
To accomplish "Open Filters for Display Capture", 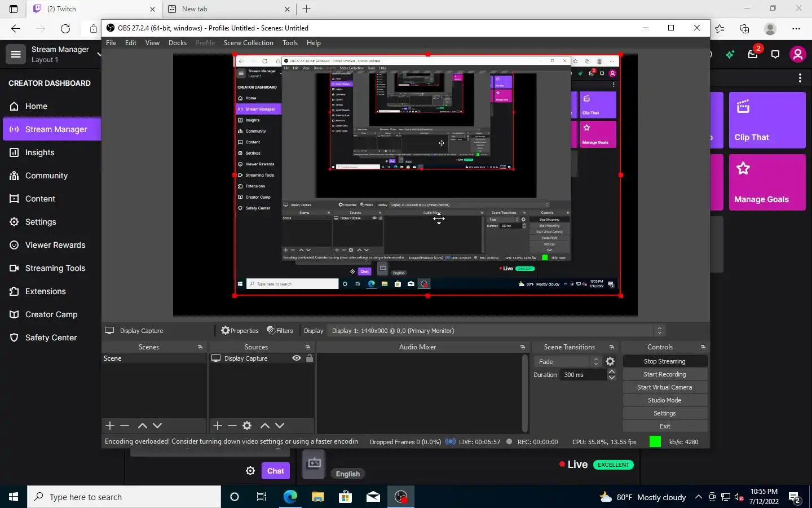I will click(x=280, y=331).
